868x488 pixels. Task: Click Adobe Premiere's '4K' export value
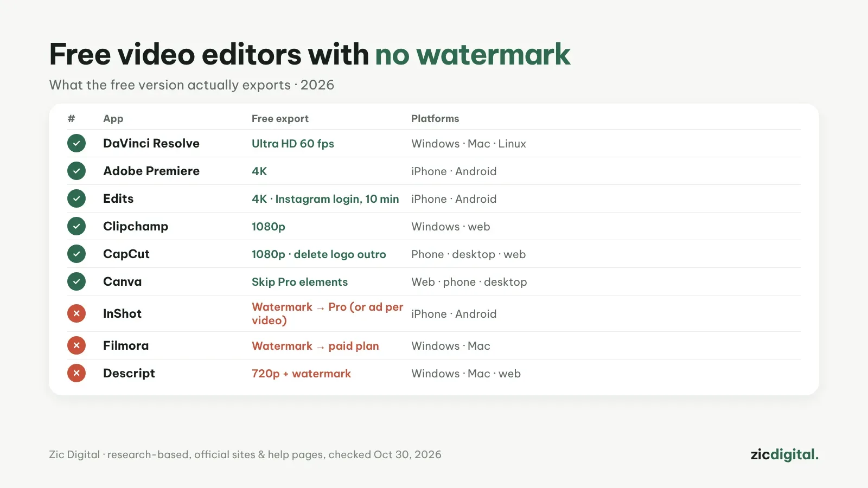[259, 171]
